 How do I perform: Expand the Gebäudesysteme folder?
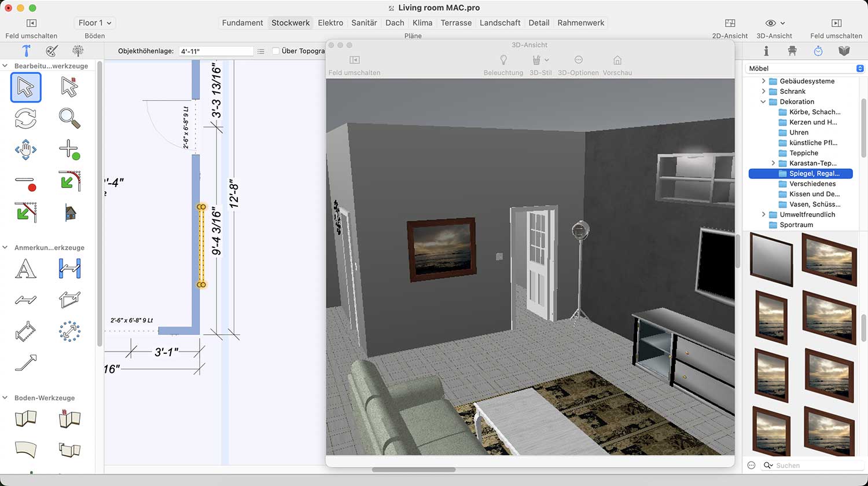[763, 81]
